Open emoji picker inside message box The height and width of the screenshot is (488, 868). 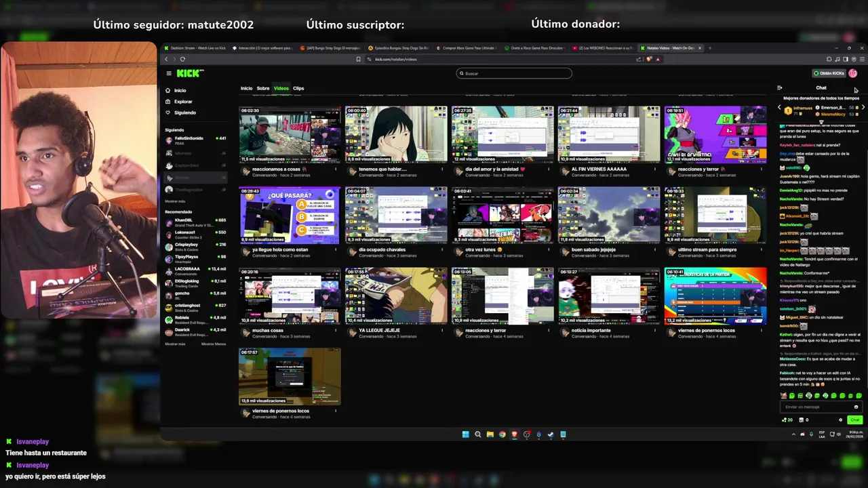[x=856, y=407]
